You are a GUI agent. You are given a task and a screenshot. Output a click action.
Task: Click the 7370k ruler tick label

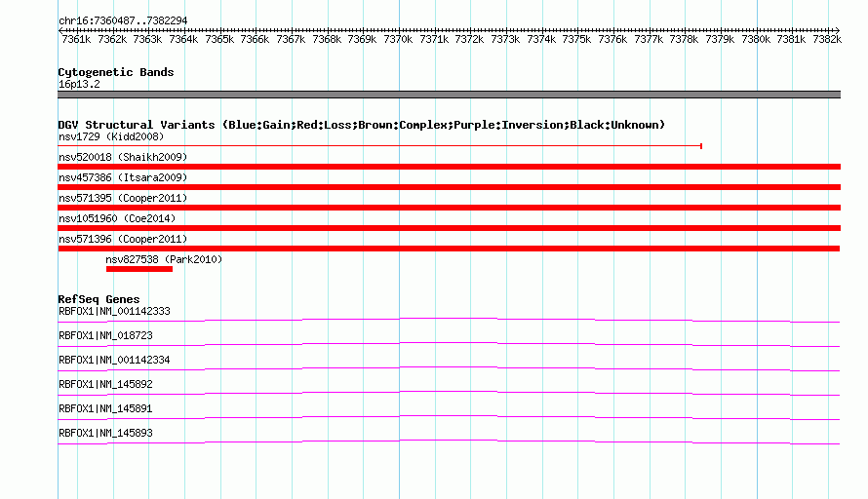coord(398,39)
